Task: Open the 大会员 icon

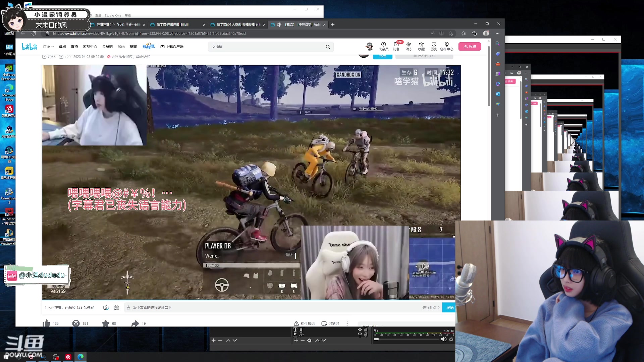Action: [383, 46]
